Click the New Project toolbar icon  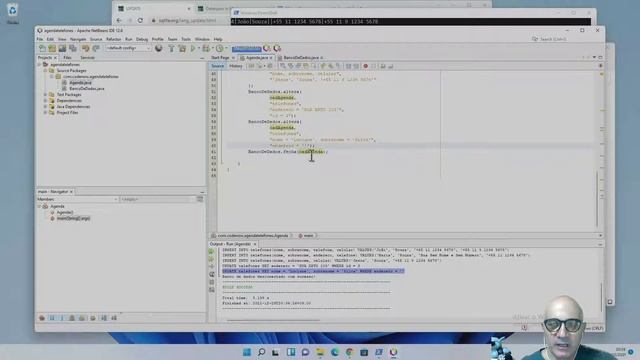point(52,49)
